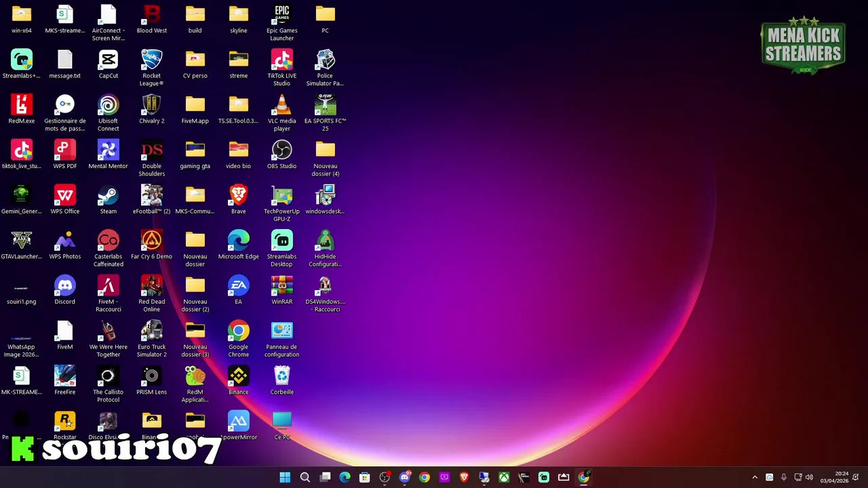
Task: Select the TechPowerUp GPU-Z icon
Action: pyautogui.click(x=282, y=203)
